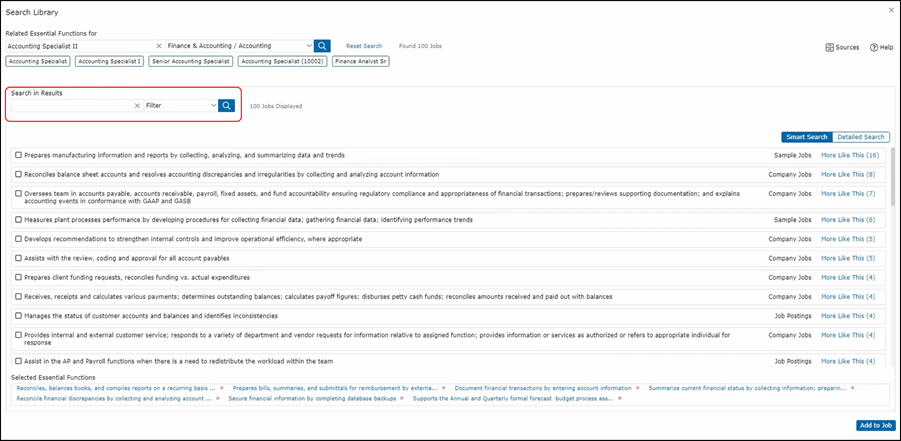
Task: Expand the Finance & Accounting / Accounting dropdown
Action: pyautogui.click(x=308, y=46)
